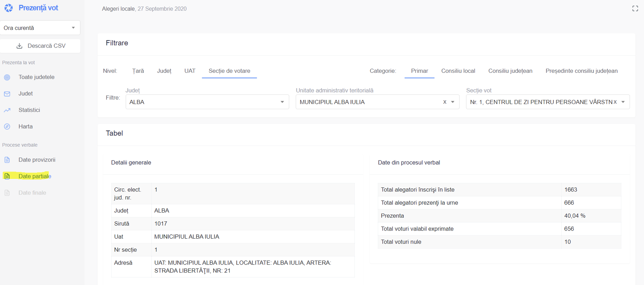Select the Președinte consiliu județean tab
This screenshot has width=644, height=285.
(581, 71)
